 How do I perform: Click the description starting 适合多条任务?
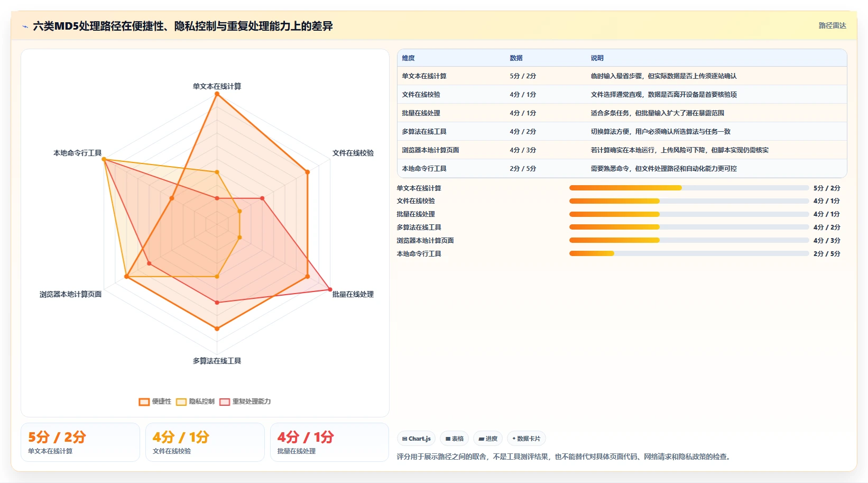coord(657,113)
